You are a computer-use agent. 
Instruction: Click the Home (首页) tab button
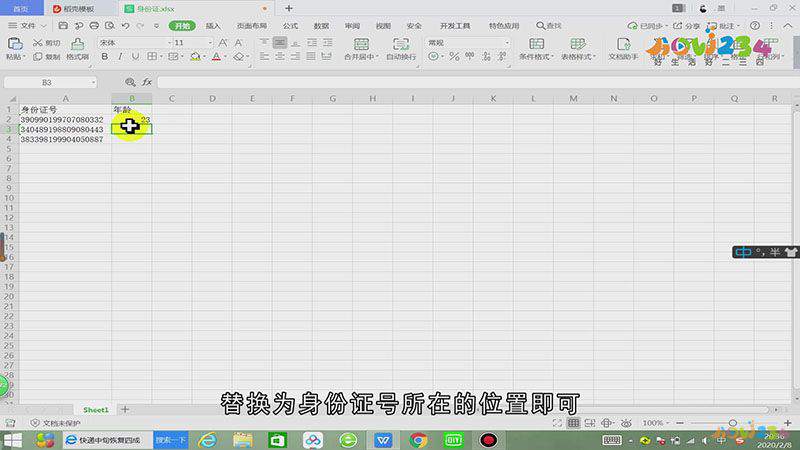(21, 9)
